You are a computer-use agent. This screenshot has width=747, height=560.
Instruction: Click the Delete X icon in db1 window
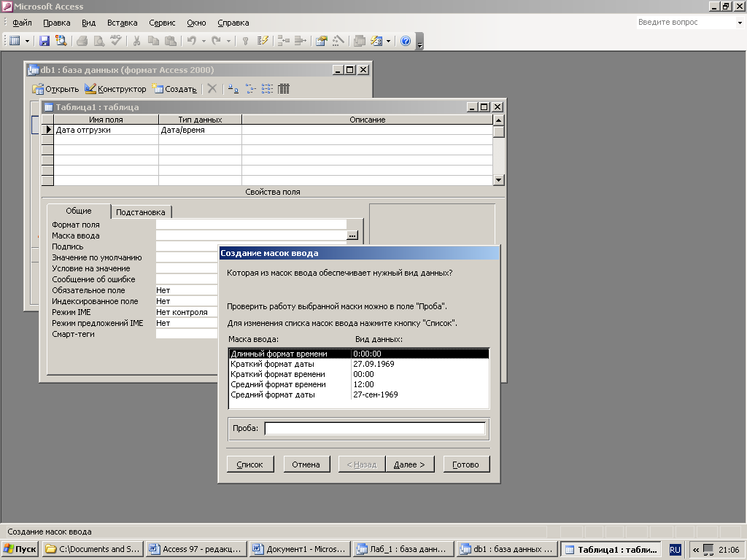212,88
